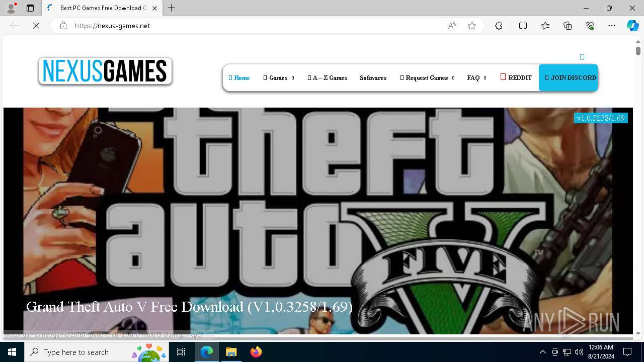
Task: Click the scrollbar down arrow
Action: (638, 333)
